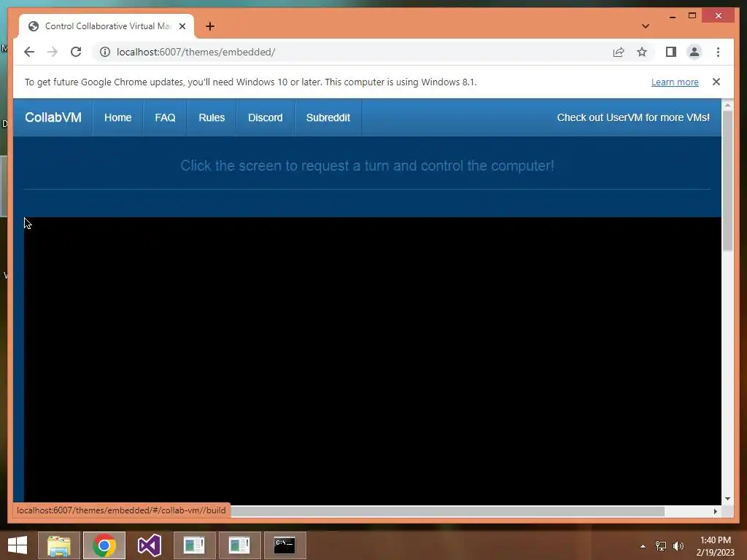Go back using Chrome's back arrow
The width and height of the screenshot is (747, 560).
(x=29, y=52)
